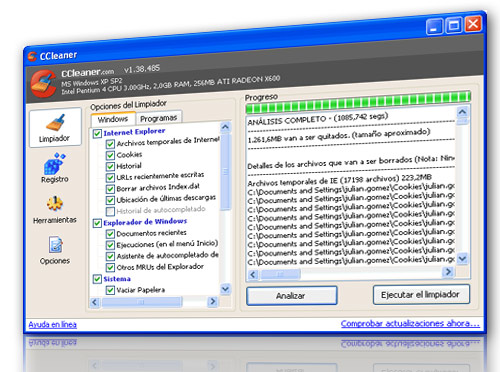Click Ejecutar el limpiador button
This screenshot has width=500, height=372.
click(x=421, y=294)
